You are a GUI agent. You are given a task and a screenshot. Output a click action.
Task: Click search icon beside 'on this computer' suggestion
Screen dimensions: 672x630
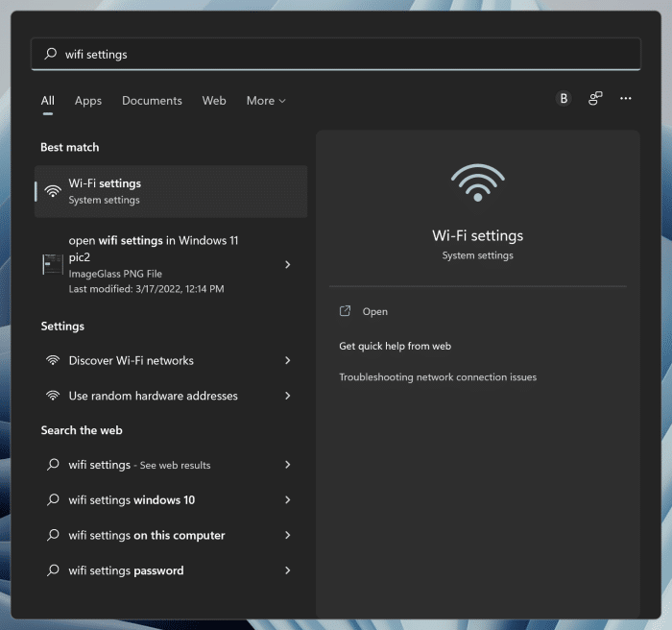(x=53, y=535)
